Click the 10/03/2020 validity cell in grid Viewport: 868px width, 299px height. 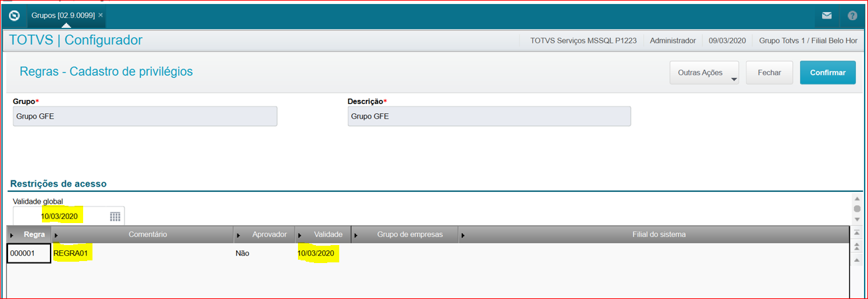point(323,253)
